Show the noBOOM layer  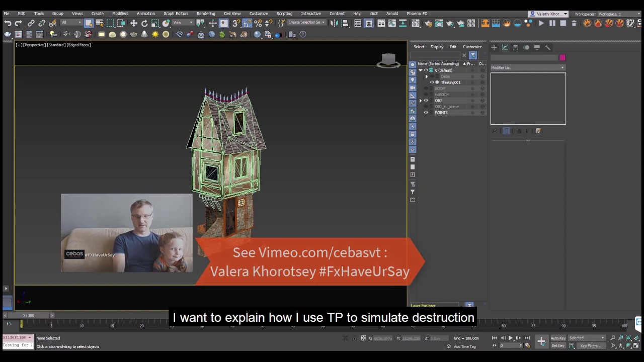pos(426,95)
